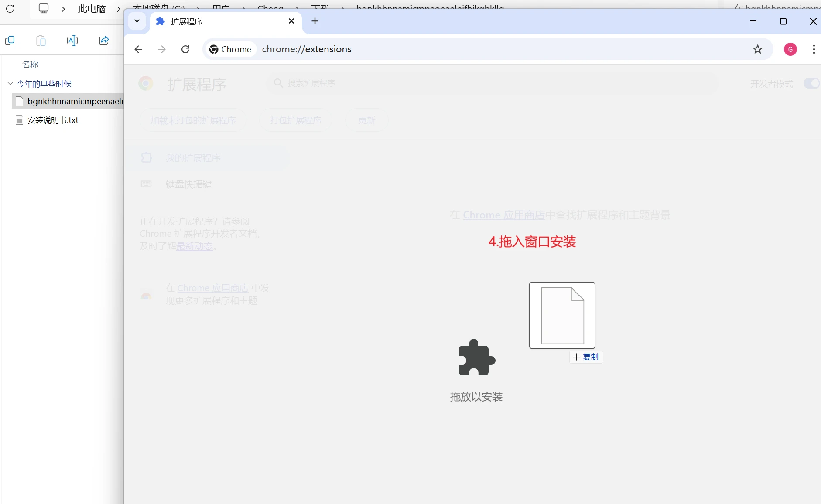821x504 pixels.
Task: Open the Google profile avatar G
Action: [x=791, y=49]
